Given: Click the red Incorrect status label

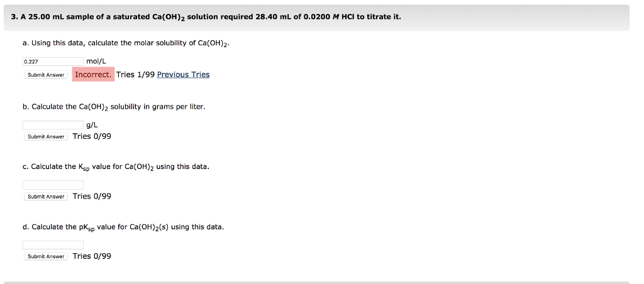Looking at the screenshot, I should tap(93, 75).
